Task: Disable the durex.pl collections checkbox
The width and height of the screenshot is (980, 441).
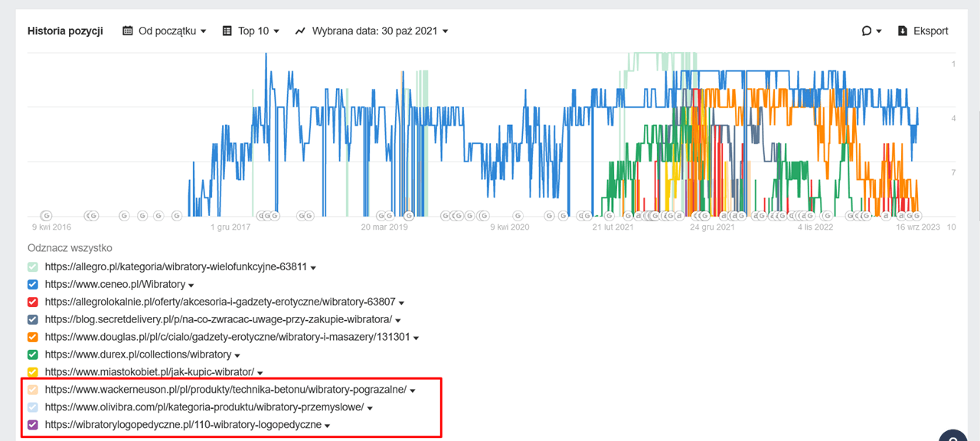Action: pyautogui.click(x=33, y=354)
